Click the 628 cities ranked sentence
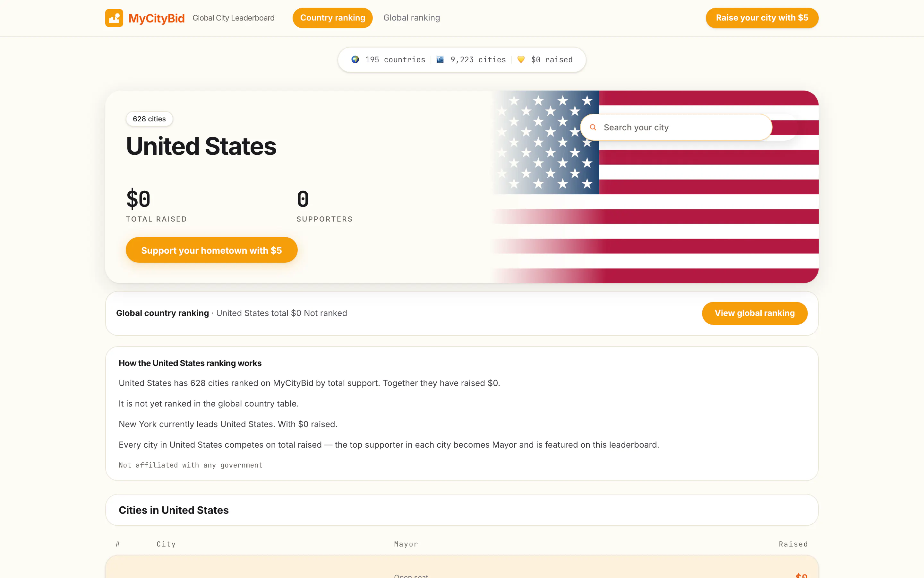The image size is (924, 578). point(309,383)
